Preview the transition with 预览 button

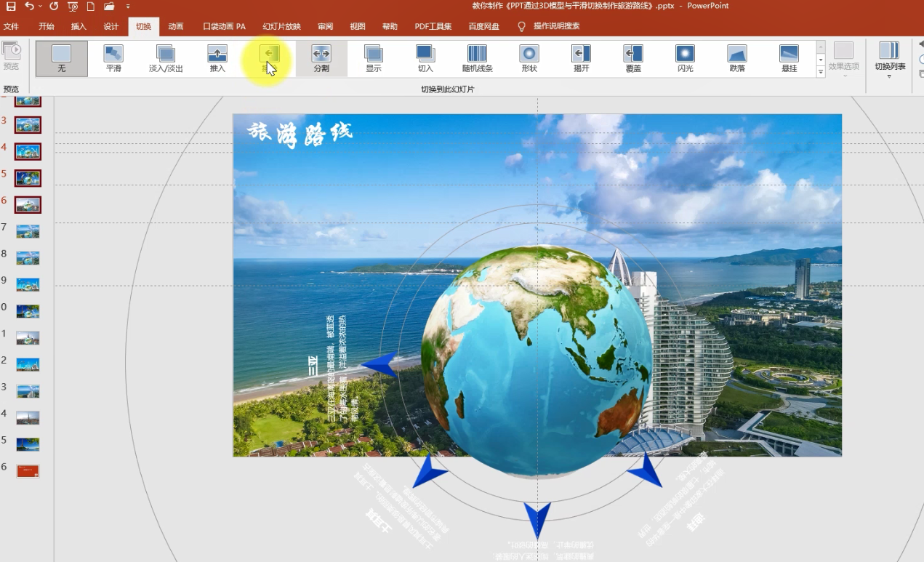[11, 57]
